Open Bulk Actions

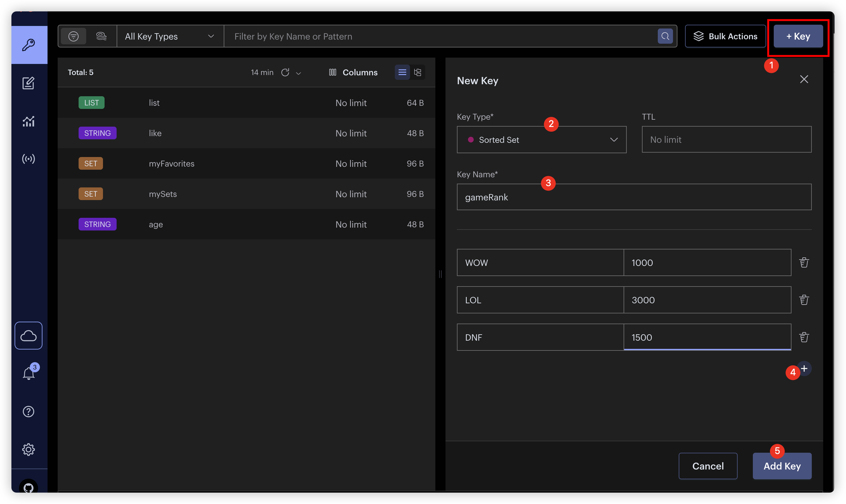[x=725, y=36]
